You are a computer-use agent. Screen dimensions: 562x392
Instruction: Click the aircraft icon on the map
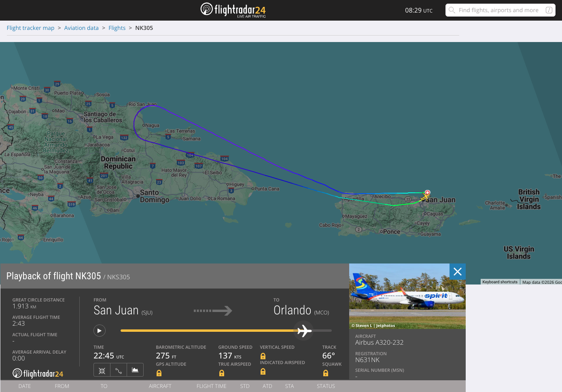coord(426,196)
